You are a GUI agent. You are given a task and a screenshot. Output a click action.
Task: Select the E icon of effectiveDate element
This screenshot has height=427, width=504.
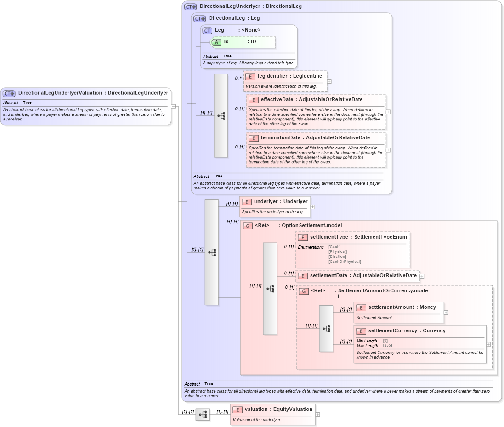pos(253,99)
